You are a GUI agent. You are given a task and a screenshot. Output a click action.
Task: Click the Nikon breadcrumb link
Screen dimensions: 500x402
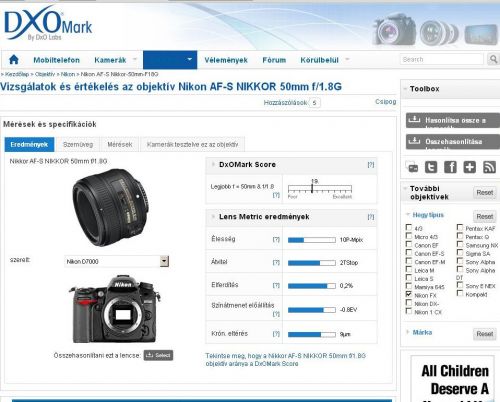[68, 74]
